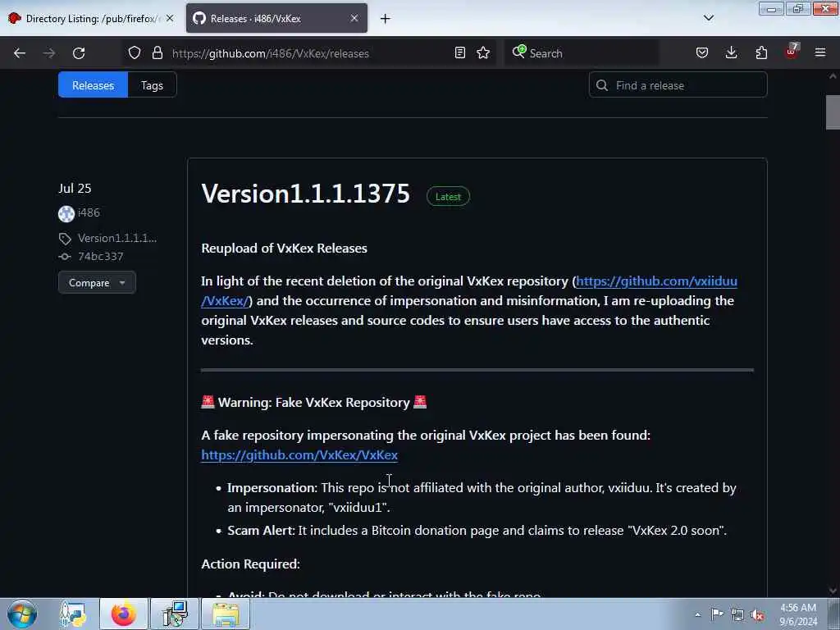Open the tracking protection shield icon
Viewport: 840px width, 630px height.
point(135,53)
